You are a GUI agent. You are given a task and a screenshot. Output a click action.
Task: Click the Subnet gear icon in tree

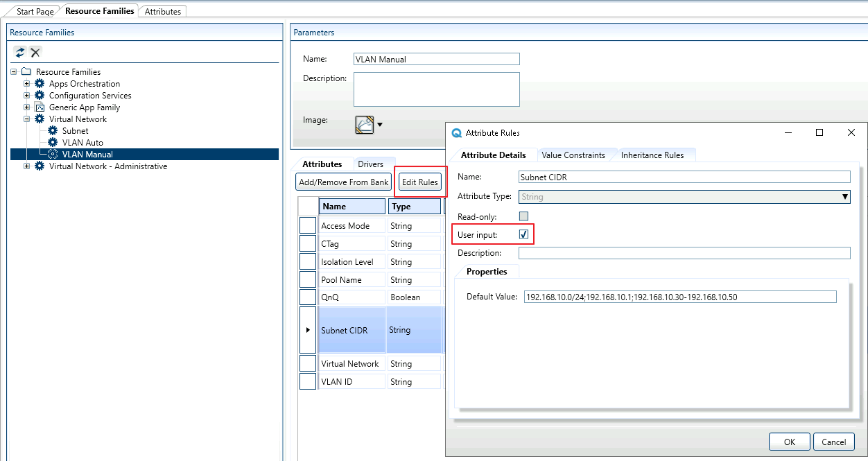[x=53, y=131]
